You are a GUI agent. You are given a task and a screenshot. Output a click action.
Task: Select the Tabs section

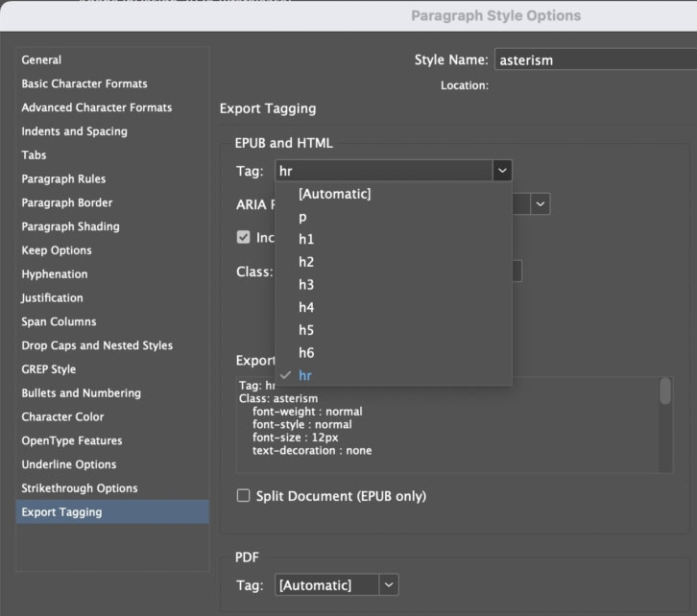pos(112,155)
